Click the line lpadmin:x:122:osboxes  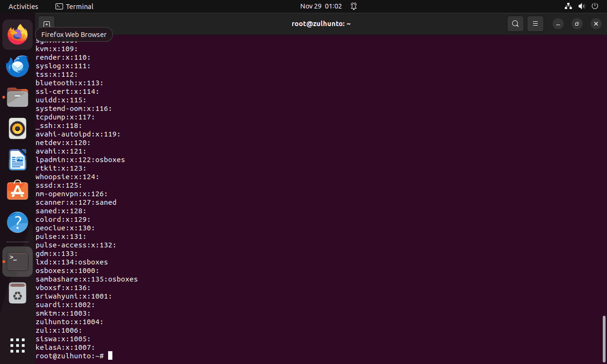[80, 160]
